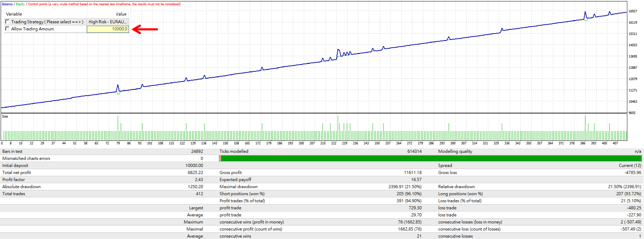Select the Ticks modelled value 614314
The width and height of the screenshot is (644, 239).
click(414, 151)
